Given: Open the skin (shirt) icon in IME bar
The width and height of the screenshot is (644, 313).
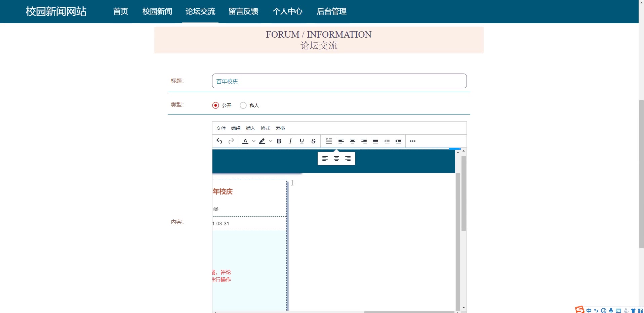Looking at the screenshot, I should pos(633,311).
